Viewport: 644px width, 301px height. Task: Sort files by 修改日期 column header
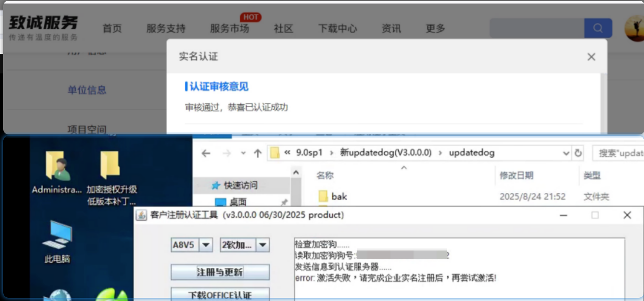516,175
